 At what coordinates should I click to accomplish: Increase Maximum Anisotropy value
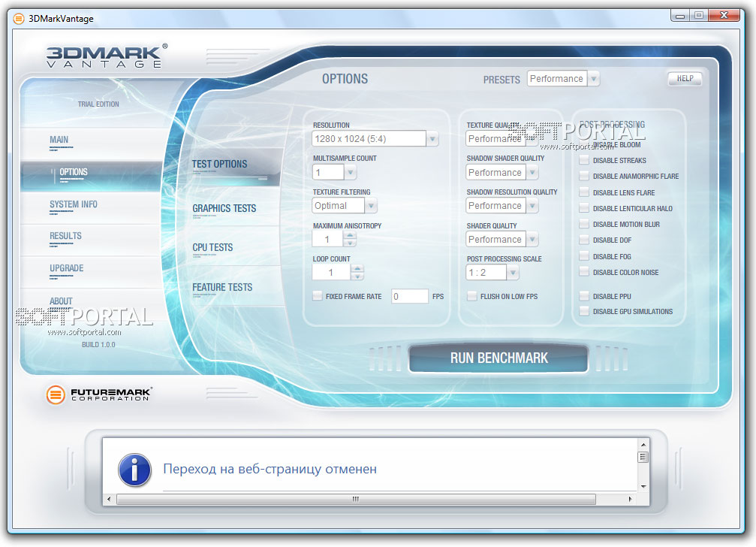[351, 235]
